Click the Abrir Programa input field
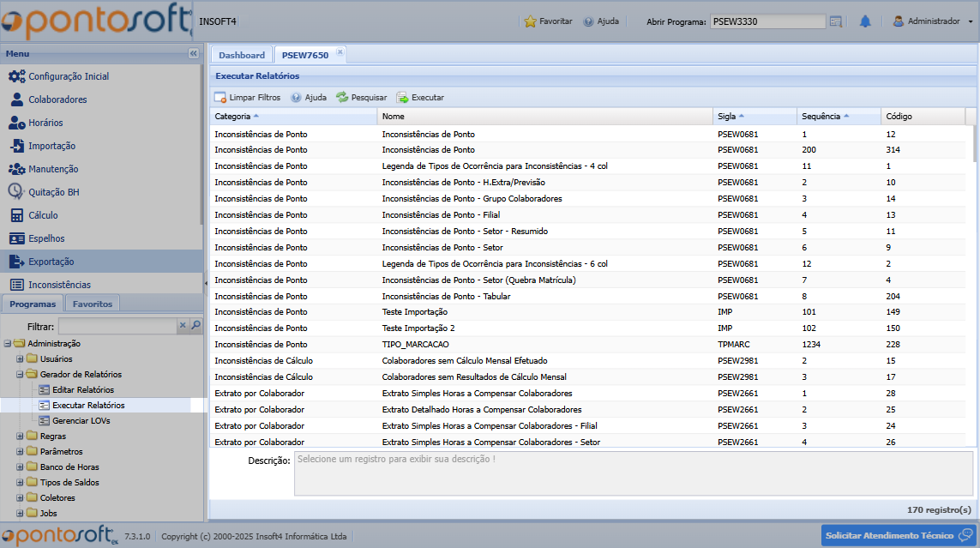Image resolution: width=980 pixels, height=548 pixels. [x=767, y=21]
